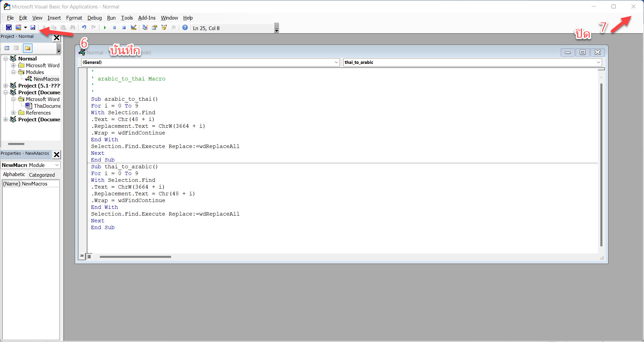Open the Add-Ins menu
This screenshot has height=342, width=644.
point(147,18)
